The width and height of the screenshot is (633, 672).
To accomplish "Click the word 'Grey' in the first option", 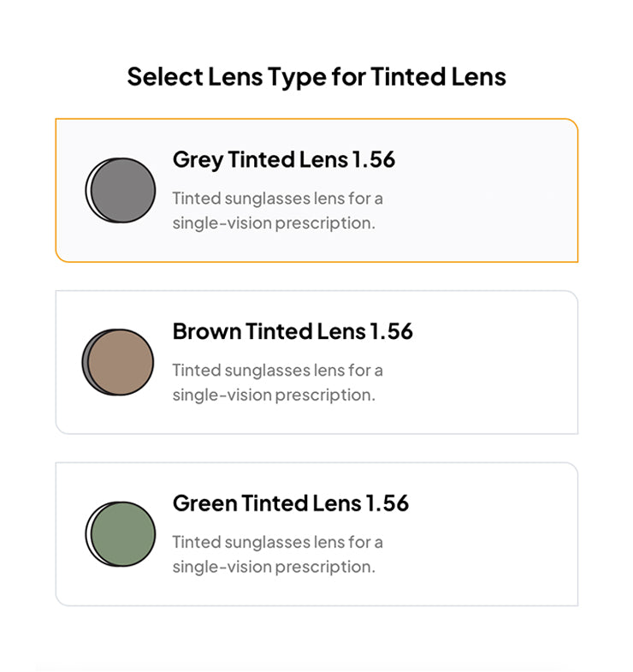I will (x=198, y=160).
